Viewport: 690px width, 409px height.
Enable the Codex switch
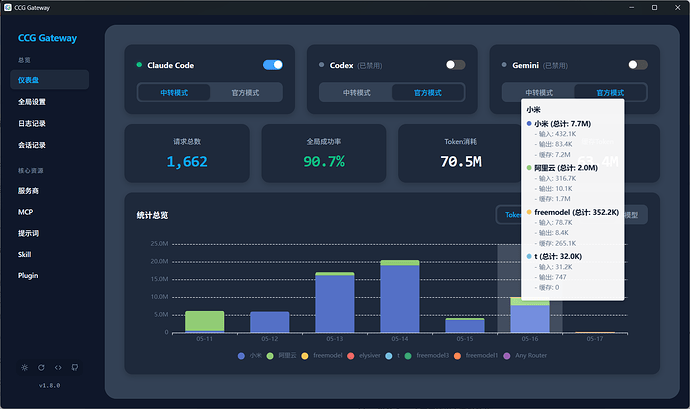coord(455,65)
